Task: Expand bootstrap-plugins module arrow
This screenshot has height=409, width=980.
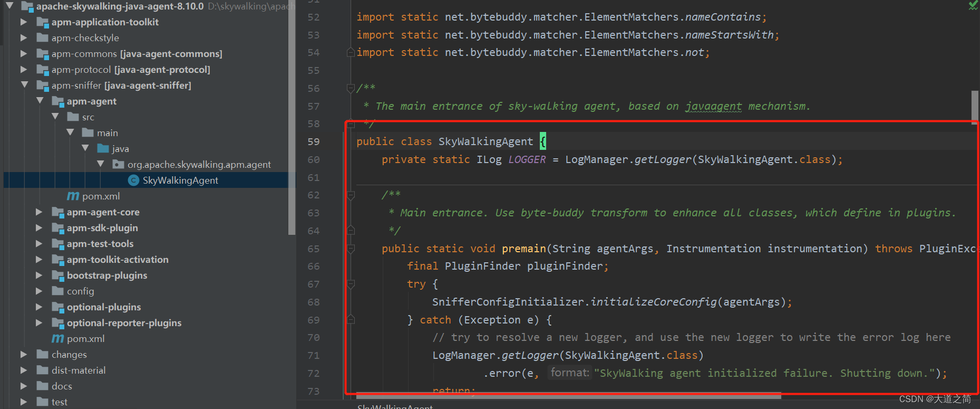Action: pos(38,275)
